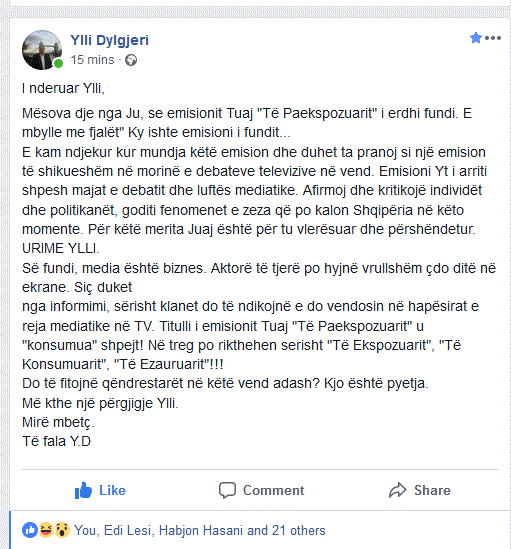This screenshot has width=511, height=549.
Task: Click the blue Like reaction icon
Action: (30, 530)
